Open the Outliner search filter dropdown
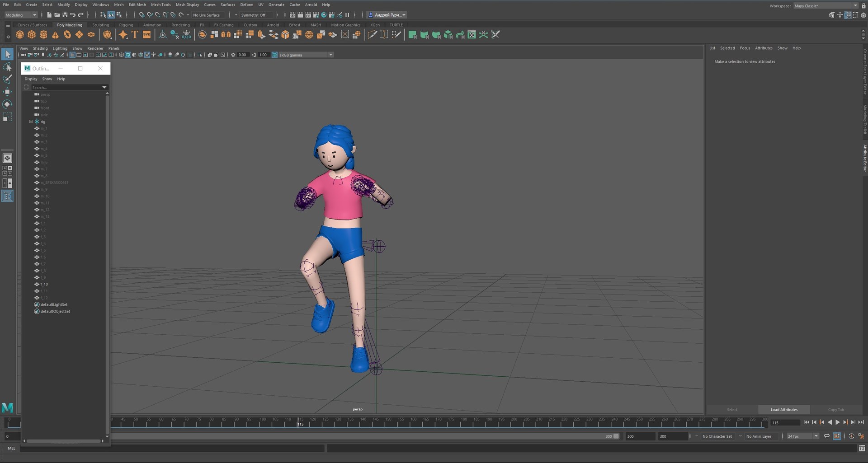This screenshot has width=868, height=463. point(104,87)
